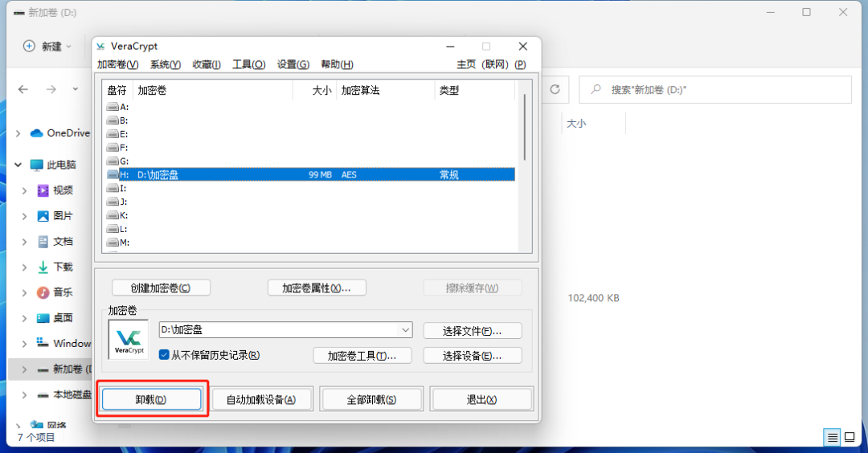Open the 帮助(H) menu
Screen dimensions: 868x453
click(x=337, y=65)
